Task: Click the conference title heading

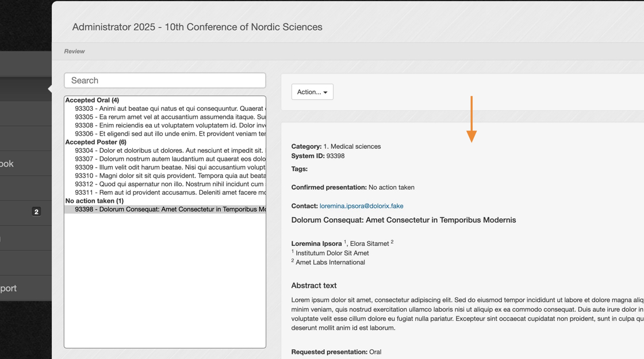Action: (197, 27)
